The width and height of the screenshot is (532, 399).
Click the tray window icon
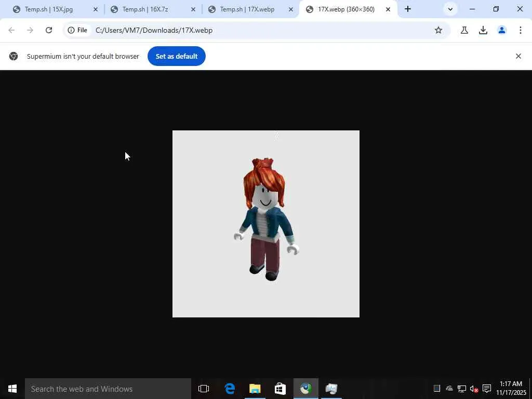click(x=437, y=389)
